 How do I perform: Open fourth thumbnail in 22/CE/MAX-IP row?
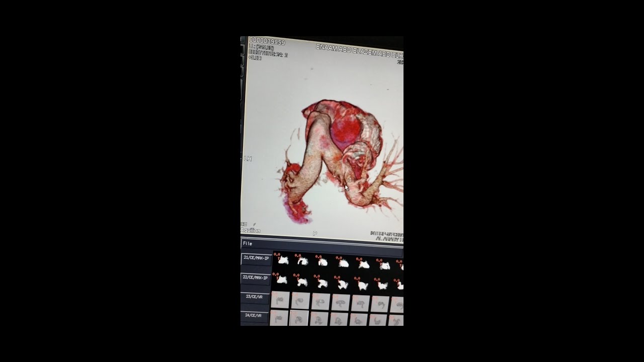click(x=342, y=284)
